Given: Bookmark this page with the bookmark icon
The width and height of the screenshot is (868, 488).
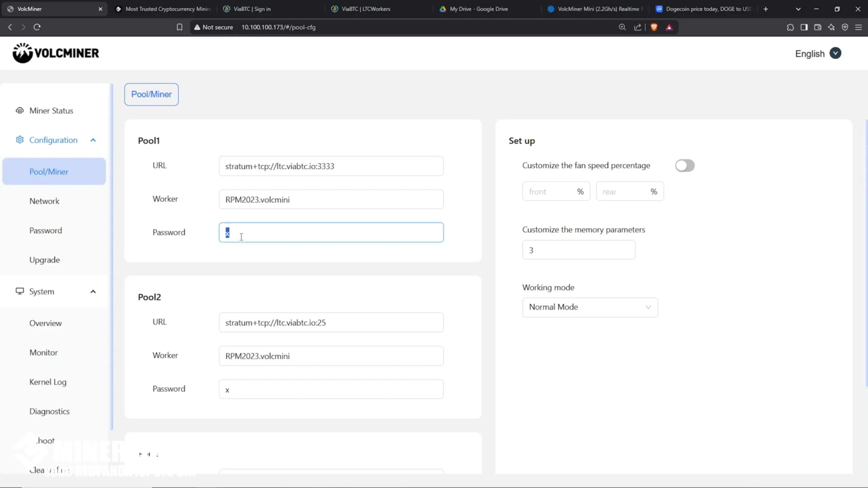Looking at the screenshot, I should pos(179,27).
